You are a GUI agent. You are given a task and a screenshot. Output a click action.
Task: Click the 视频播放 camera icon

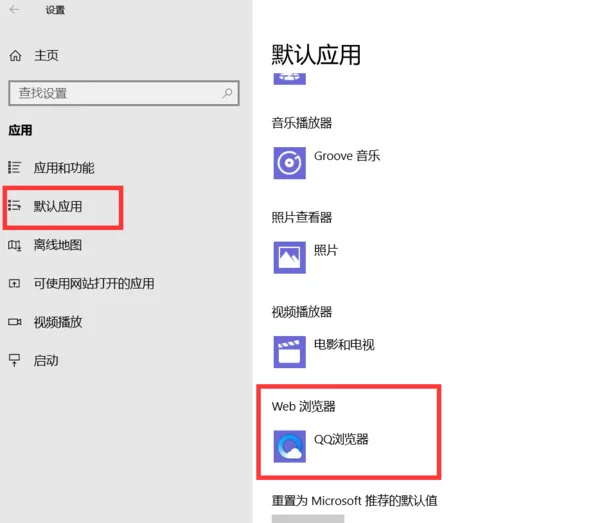tap(15, 322)
